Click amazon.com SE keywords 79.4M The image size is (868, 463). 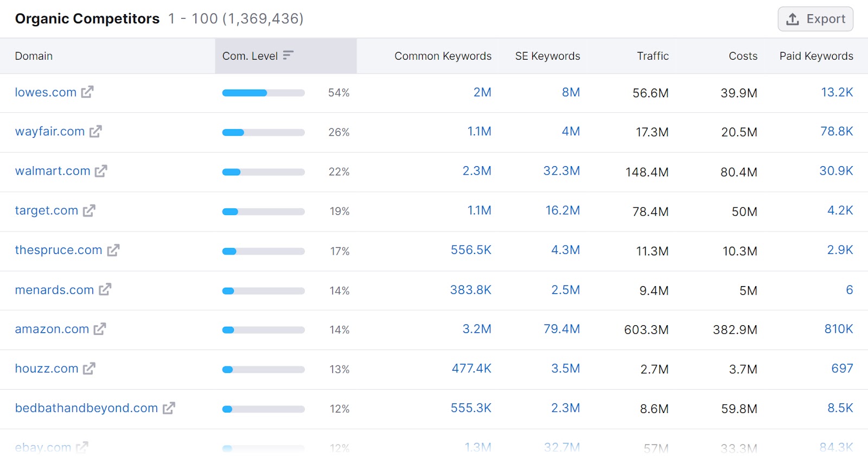[x=561, y=329]
